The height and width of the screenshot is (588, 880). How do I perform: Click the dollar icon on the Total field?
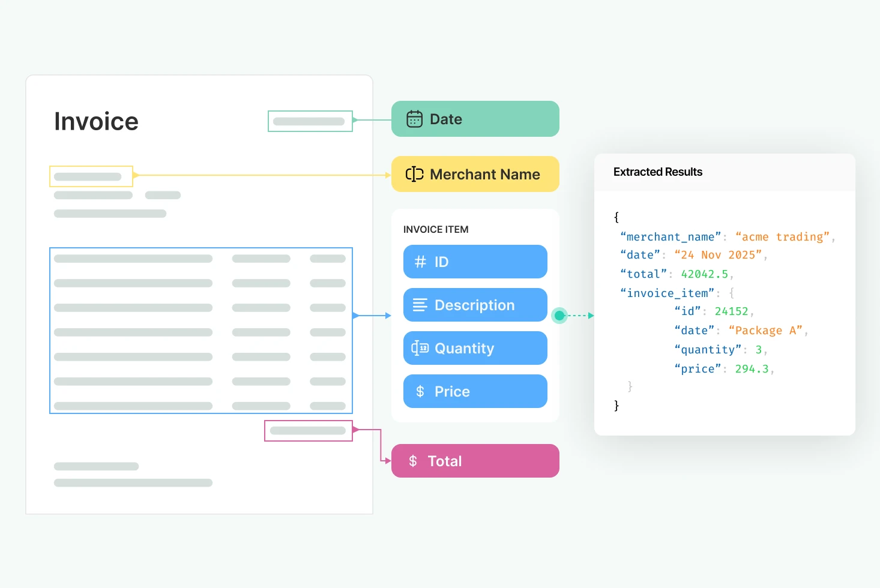413,461
